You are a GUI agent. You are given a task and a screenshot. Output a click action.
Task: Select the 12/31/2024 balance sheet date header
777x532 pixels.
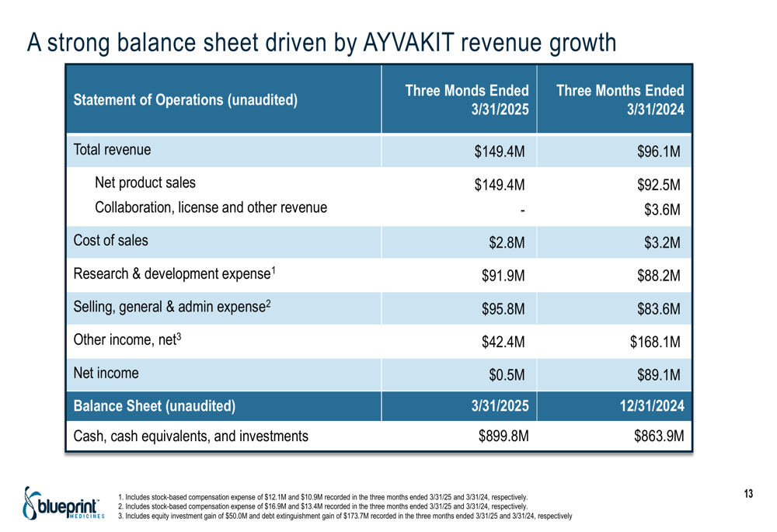pos(652,406)
